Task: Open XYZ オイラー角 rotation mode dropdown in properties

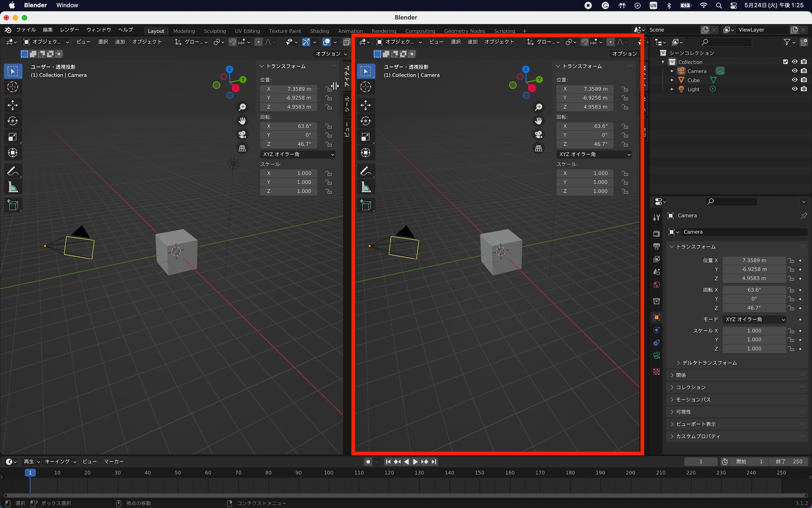Action: (754, 319)
